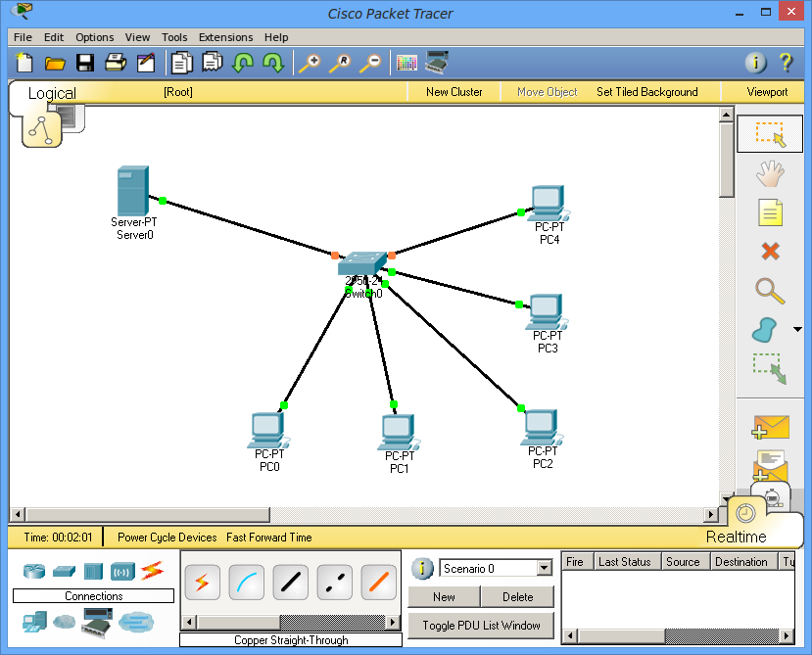Click Viewport button
The height and width of the screenshot is (655, 812).
[767, 92]
